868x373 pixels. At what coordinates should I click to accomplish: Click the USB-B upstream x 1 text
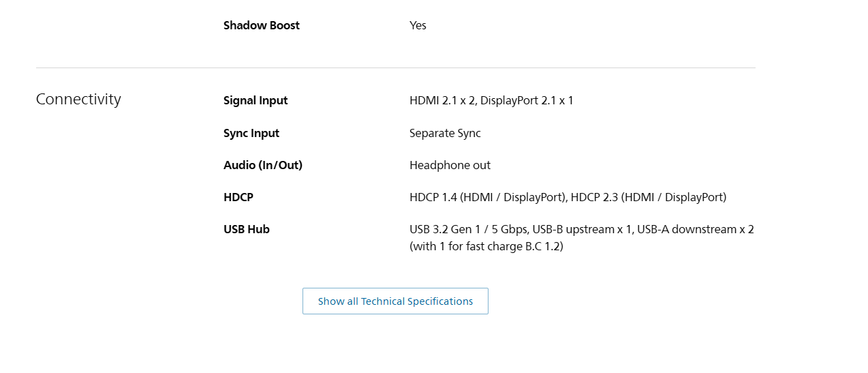pos(581,229)
